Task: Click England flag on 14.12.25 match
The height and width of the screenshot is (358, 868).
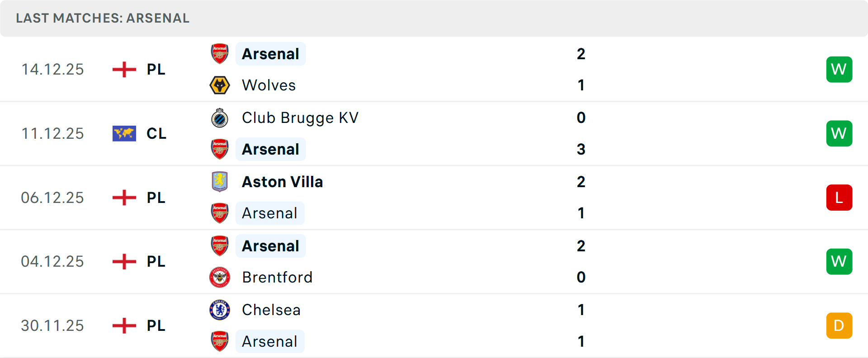Action: pyautogui.click(x=124, y=70)
